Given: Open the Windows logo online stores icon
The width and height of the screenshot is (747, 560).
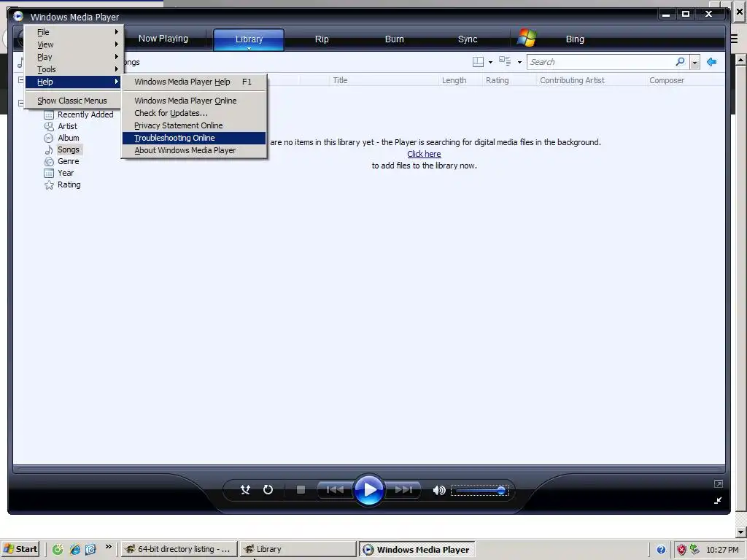Looking at the screenshot, I should coord(527,38).
